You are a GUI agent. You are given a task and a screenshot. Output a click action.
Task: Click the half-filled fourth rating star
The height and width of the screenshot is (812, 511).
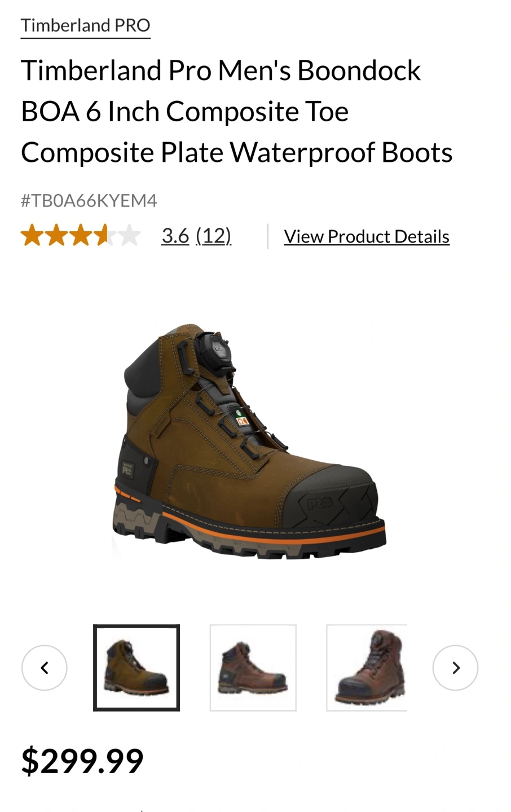coord(105,236)
